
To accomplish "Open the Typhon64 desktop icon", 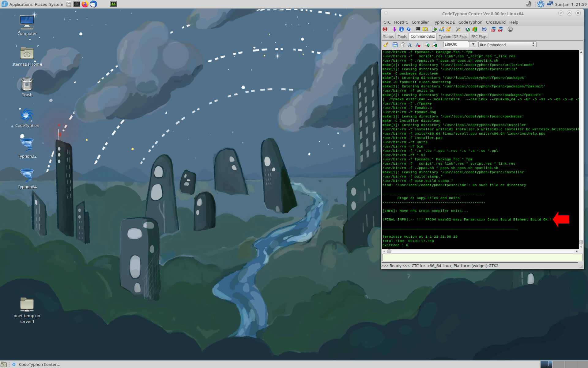I will 27,179.
